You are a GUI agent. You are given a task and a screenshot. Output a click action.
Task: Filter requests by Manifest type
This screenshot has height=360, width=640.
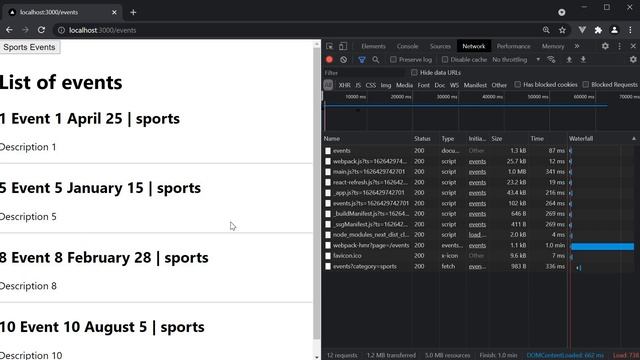475,85
